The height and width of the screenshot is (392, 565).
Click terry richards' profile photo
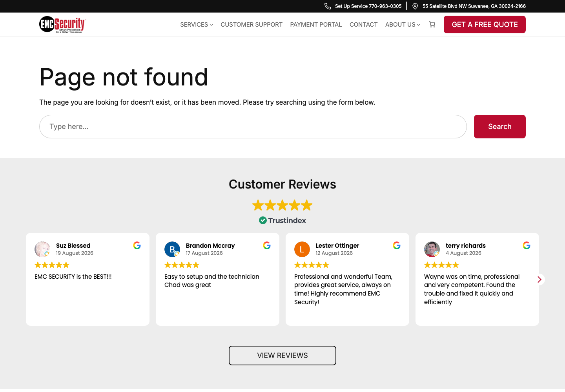432,249
